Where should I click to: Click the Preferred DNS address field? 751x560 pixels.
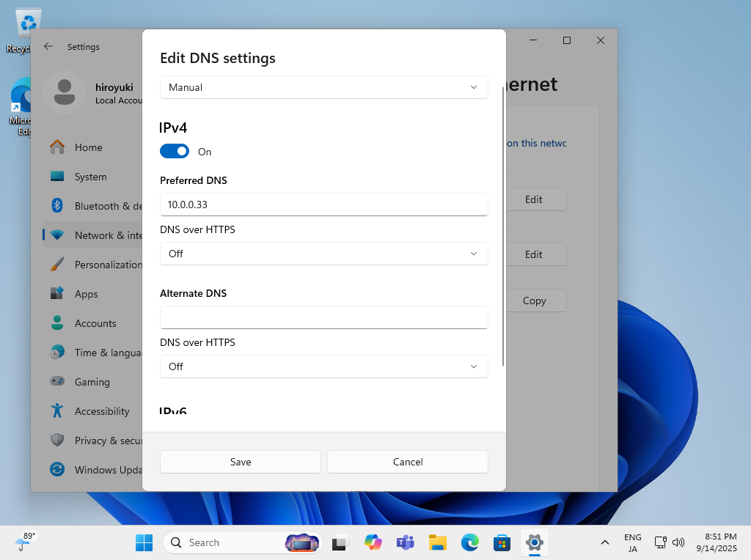(x=323, y=205)
